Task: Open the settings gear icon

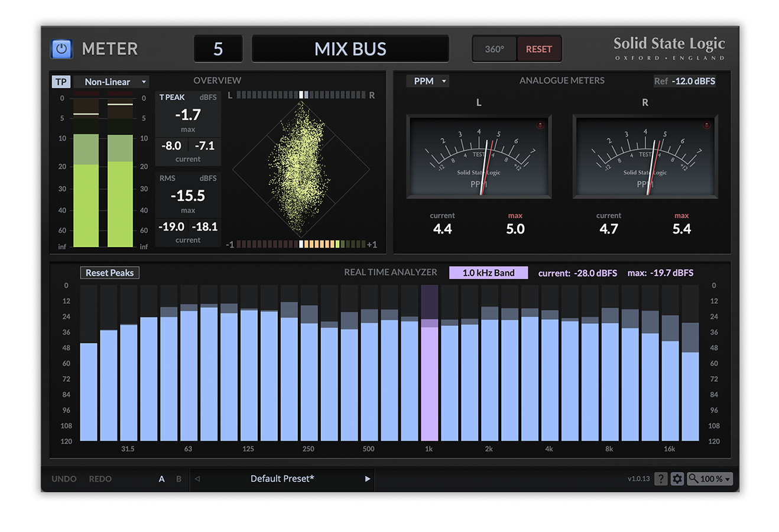Action: point(677,479)
